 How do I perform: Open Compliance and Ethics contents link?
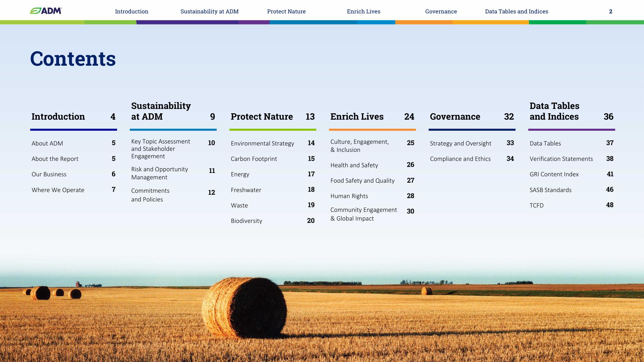pyautogui.click(x=460, y=159)
